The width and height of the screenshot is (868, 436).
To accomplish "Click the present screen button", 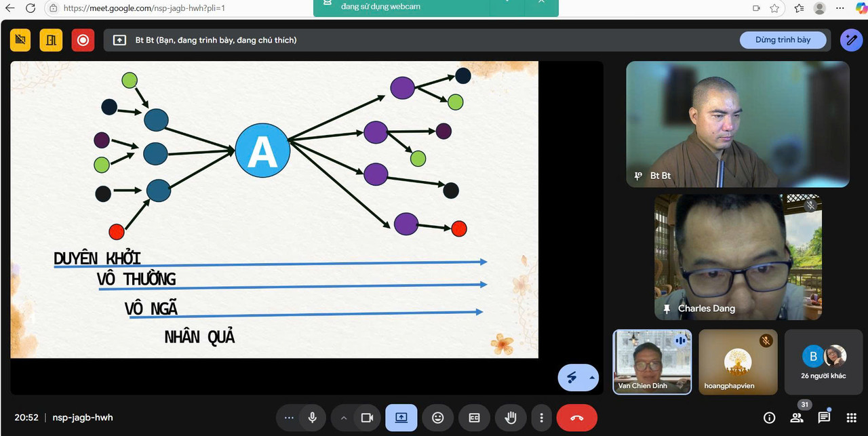I will coord(401,418).
